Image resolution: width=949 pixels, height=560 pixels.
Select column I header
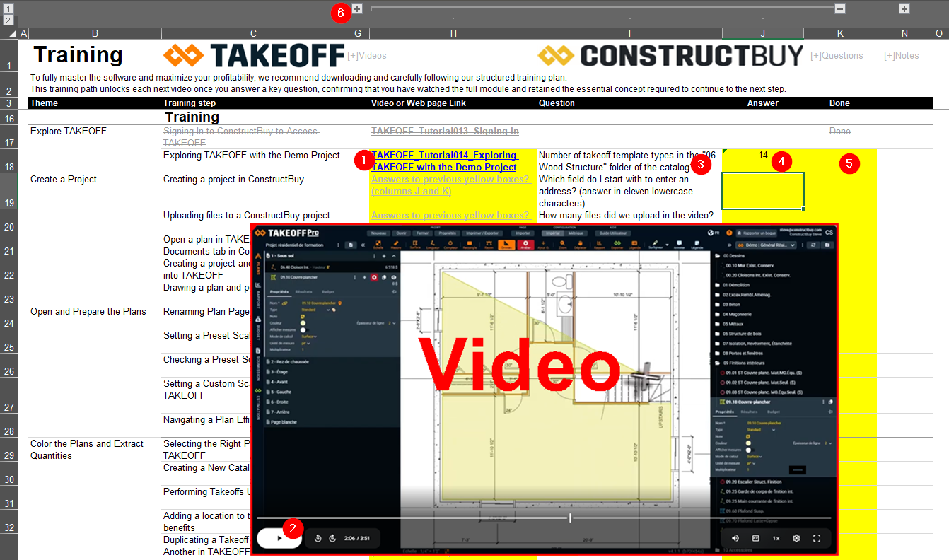coord(629,33)
